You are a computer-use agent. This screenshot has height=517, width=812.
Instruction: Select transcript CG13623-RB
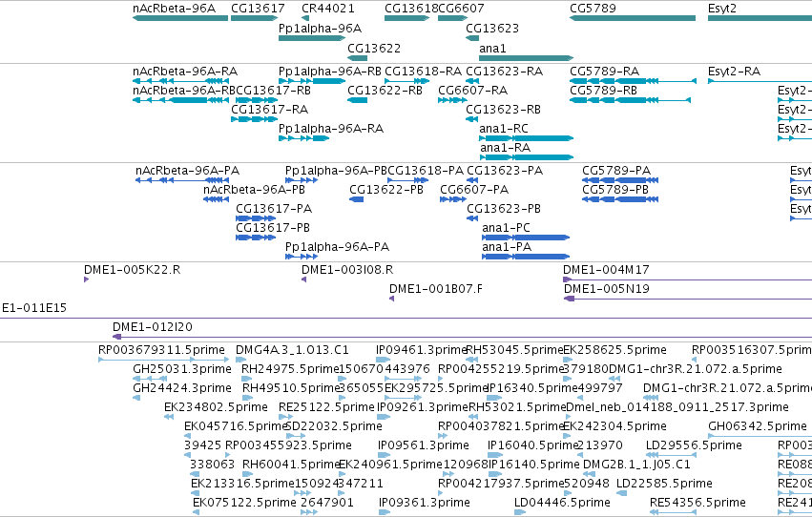click(x=472, y=119)
